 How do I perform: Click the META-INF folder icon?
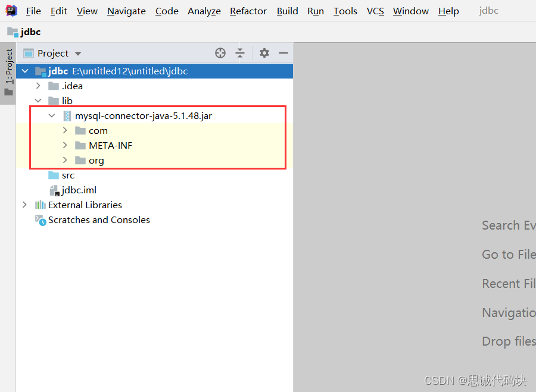80,146
